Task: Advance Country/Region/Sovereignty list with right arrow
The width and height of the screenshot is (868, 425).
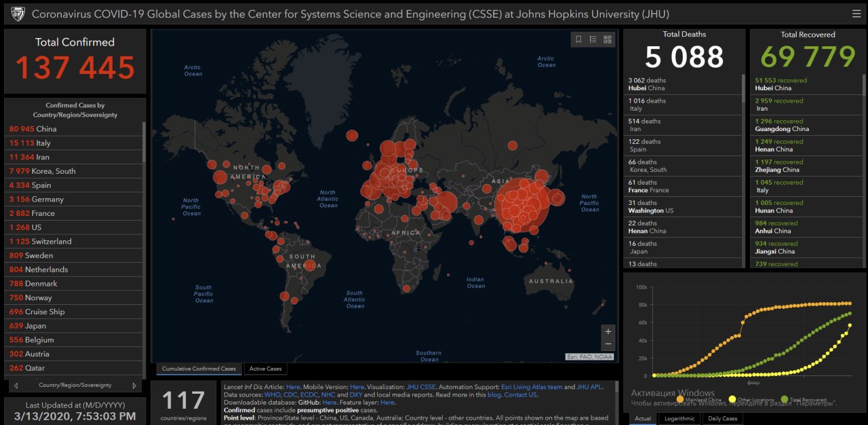Action: pos(134,386)
